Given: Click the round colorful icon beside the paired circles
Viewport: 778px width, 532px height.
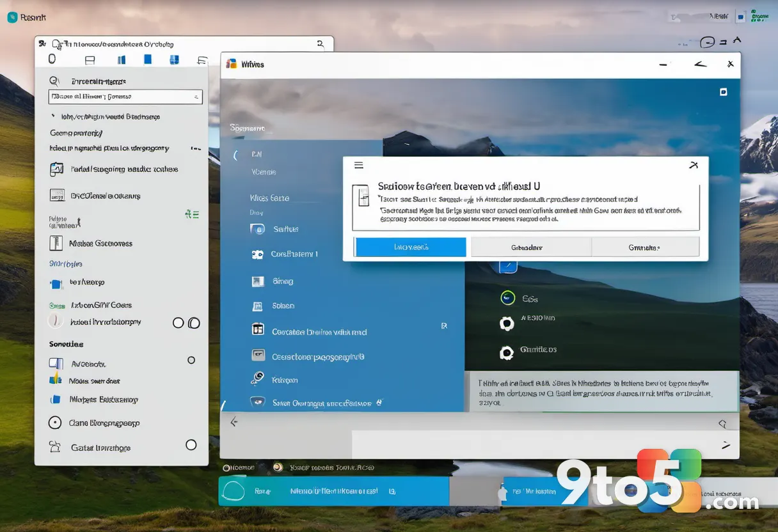Looking at the screenshot, I should (56, 322).
